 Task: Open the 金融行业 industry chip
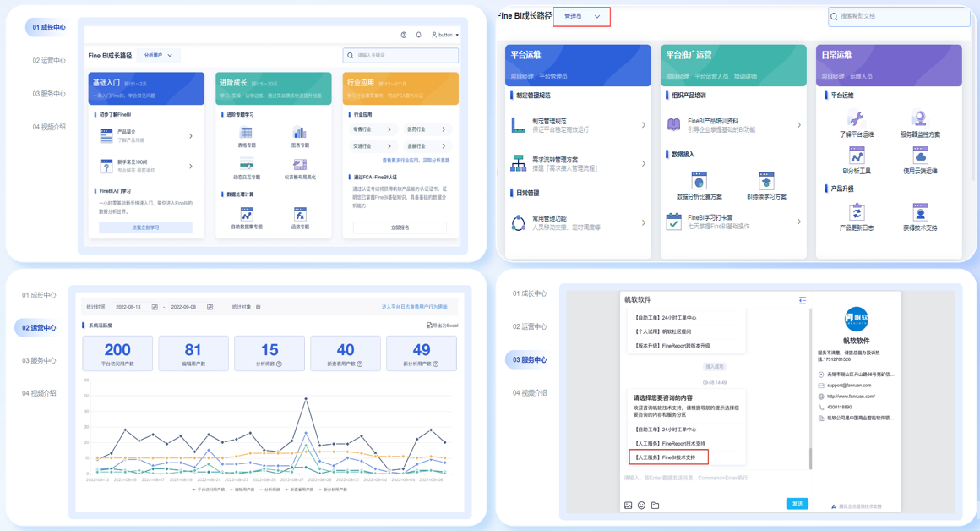point(427,146)
